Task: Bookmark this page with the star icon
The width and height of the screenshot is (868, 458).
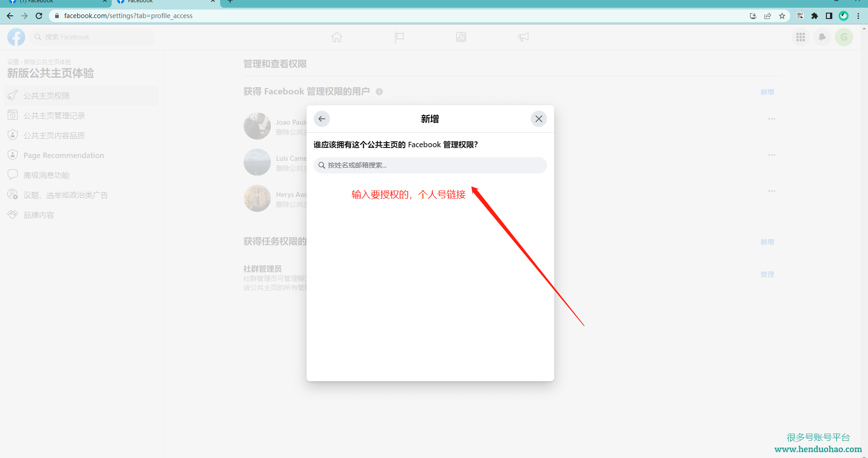Action: pos(782,16)
